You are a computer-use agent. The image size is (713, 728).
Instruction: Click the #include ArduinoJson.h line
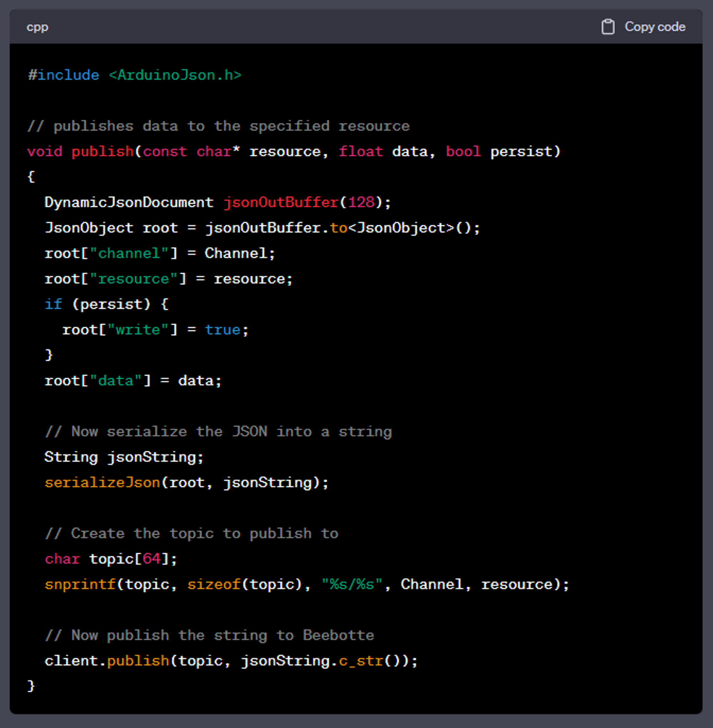pos(134,75)
